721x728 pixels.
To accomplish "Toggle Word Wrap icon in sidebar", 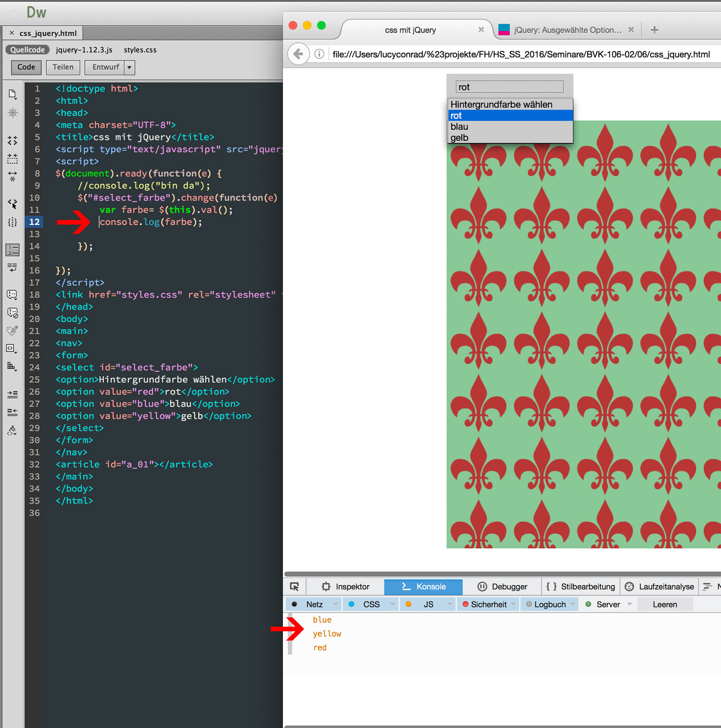I will 13,268.
